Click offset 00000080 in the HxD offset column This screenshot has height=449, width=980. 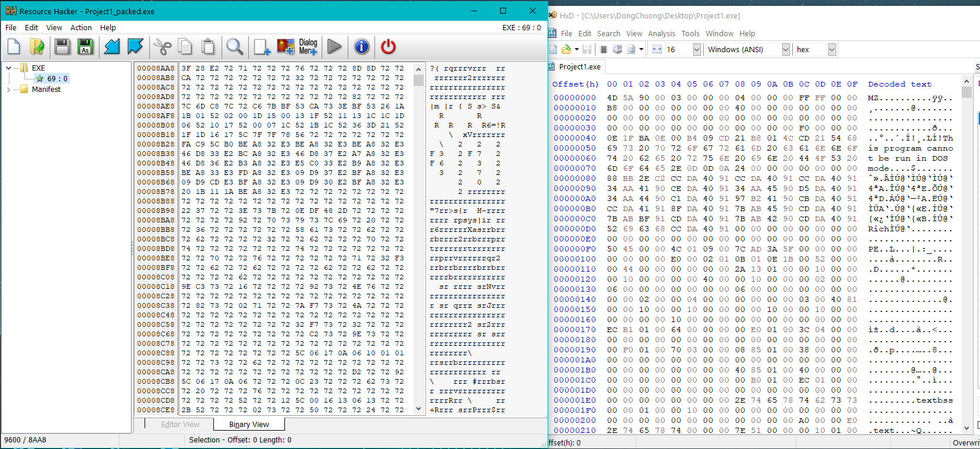(575, 178)
